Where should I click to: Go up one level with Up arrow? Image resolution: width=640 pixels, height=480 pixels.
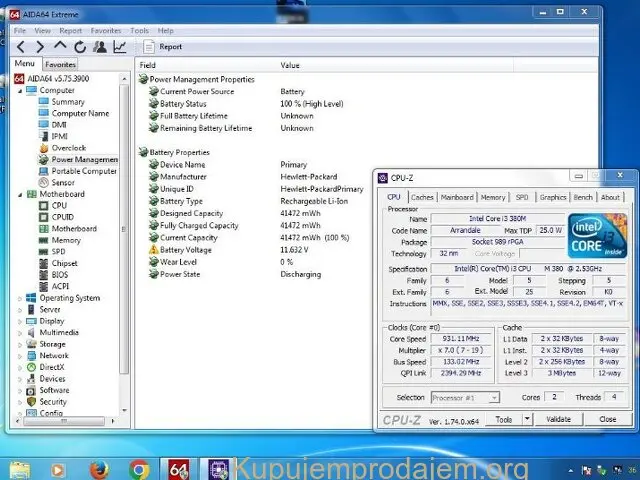coord(60,46)
